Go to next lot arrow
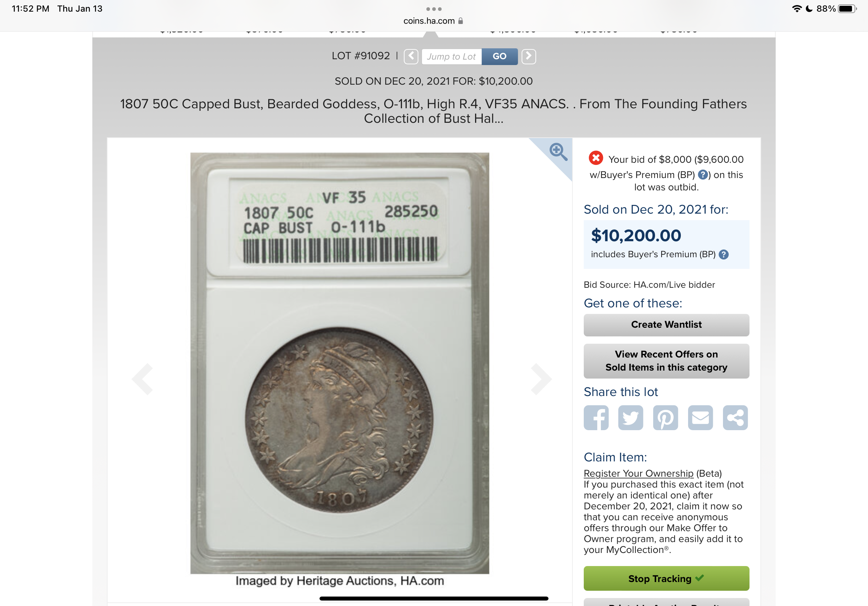Image resolution: width=868 pixels, height=606 pixels. (x=529, y=56)
